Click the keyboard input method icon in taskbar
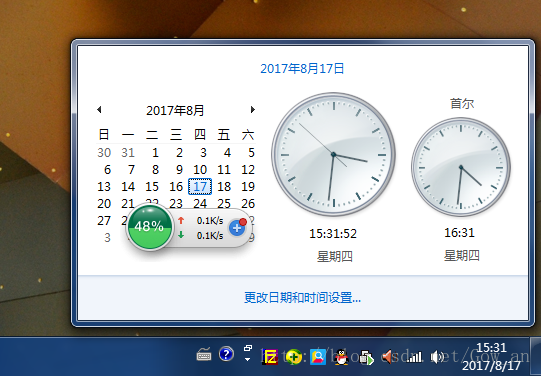541x376 pixels. click(x=204, y=355)
